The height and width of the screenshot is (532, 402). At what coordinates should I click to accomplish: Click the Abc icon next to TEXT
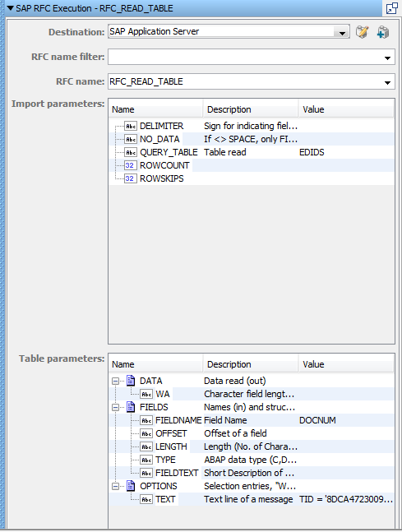[146, 500]
